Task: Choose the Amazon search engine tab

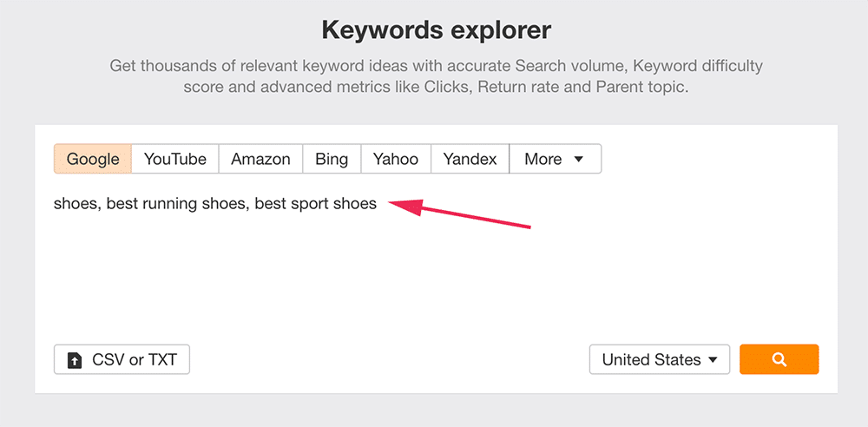Action: tap(260, 159)
